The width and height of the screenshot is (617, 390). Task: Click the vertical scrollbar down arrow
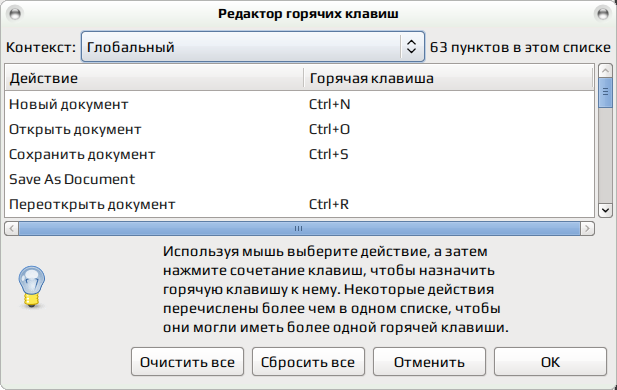pos(605,210)
